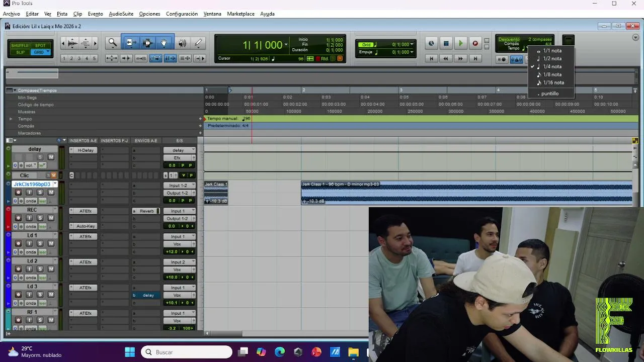Click the Windows Start button
644x362 pixels.
pos(130,352)
